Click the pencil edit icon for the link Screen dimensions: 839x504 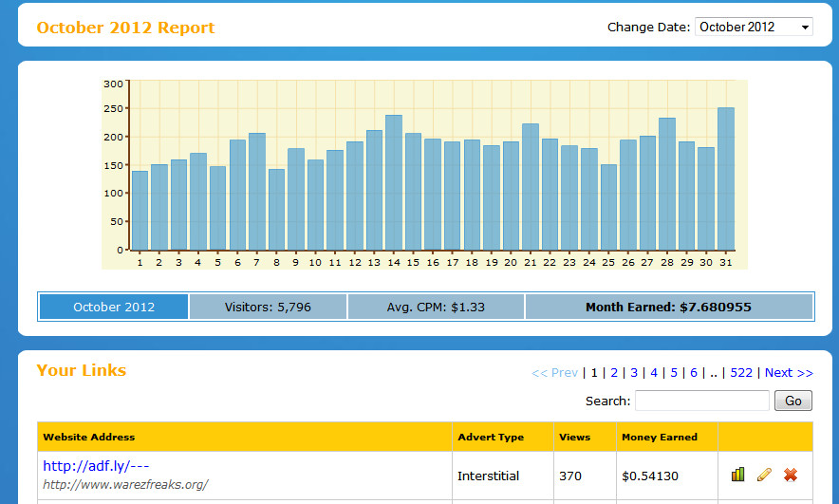coord(764,475)
